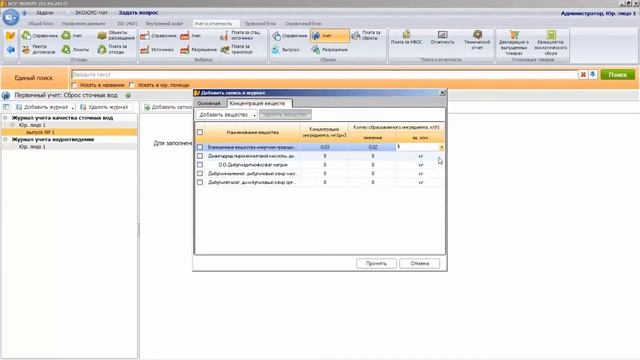Open Плата за стационарные источники
This screenshot has width=640, height=360.
click(x=240, y=35)
